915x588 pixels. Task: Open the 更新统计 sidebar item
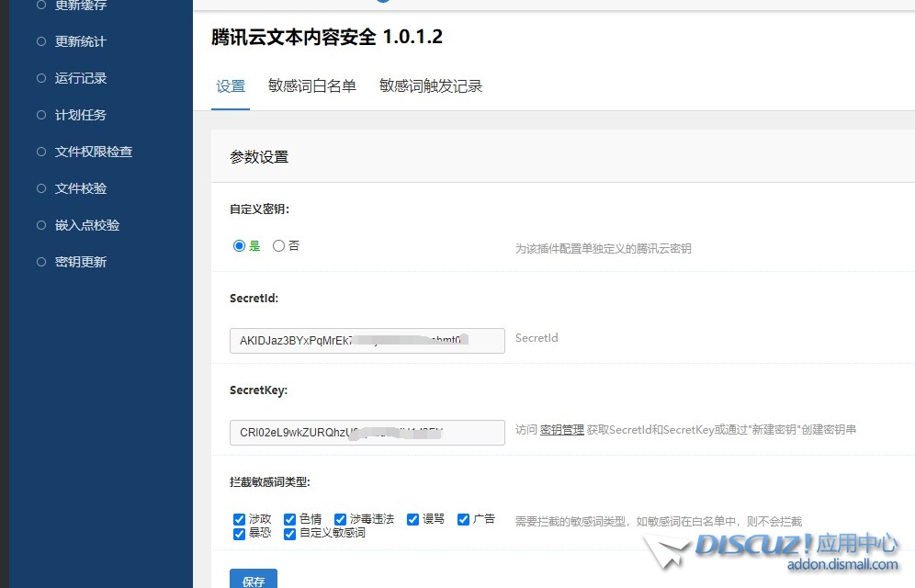(78, 41)
